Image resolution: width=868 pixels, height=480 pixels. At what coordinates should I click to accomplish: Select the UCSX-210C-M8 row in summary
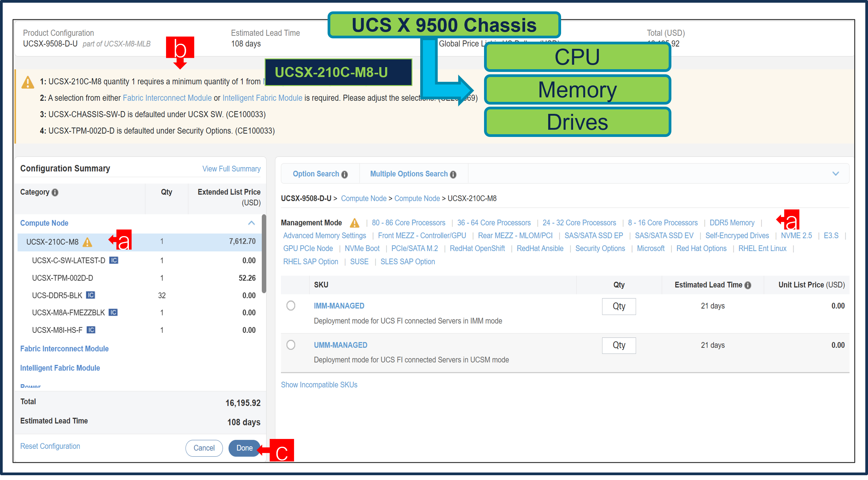(139, 242)
